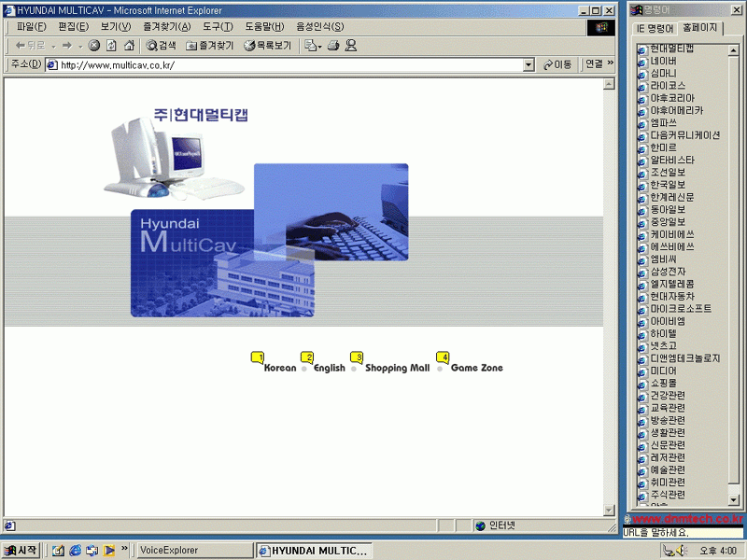Click the 'URL을 말하세요.' input box
Screen dimensions: 747x560
(683, 533)
